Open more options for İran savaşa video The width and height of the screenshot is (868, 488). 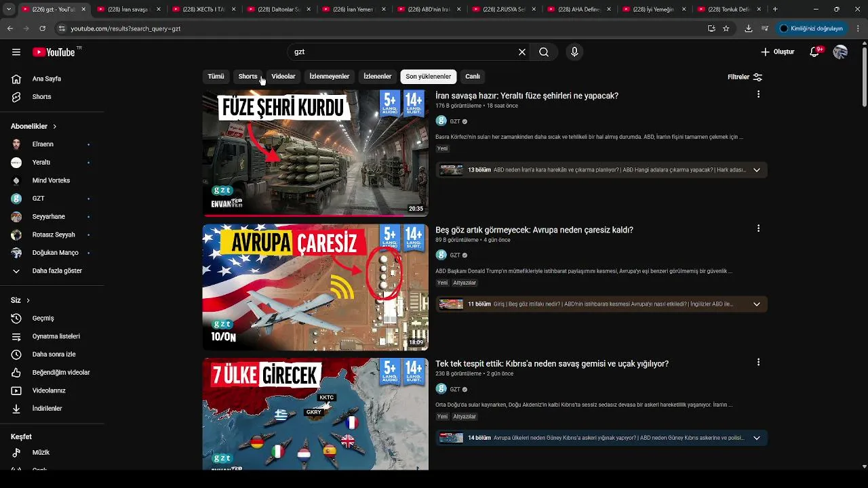758,95
